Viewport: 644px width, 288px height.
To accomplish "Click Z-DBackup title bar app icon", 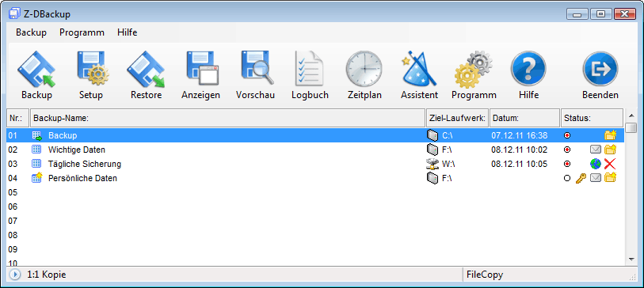I will point(15,13).
